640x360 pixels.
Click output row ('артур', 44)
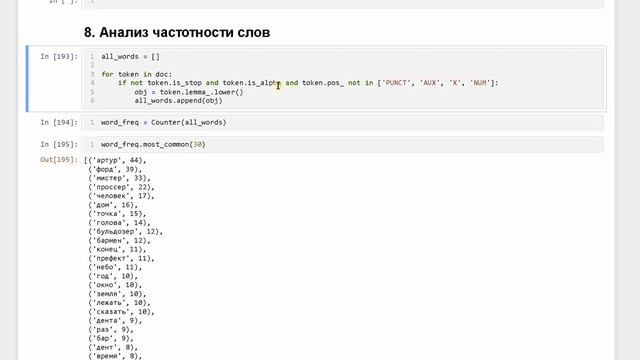(x=116, y=160)
